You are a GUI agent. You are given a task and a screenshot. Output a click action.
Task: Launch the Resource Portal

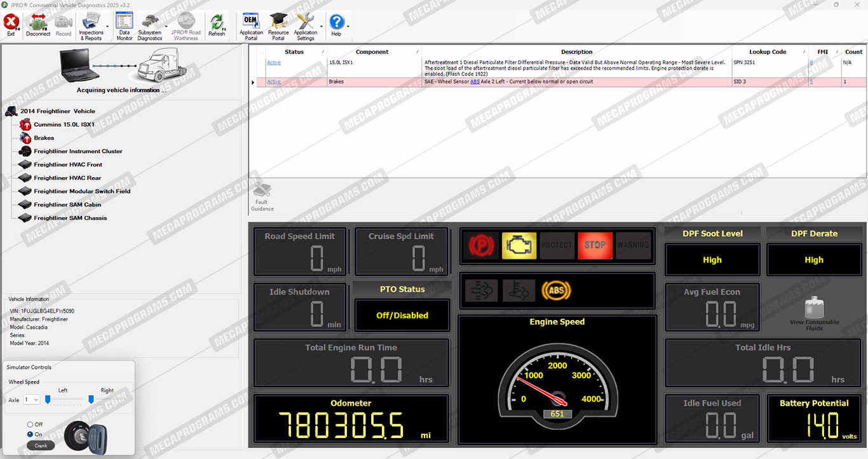(x=278, y=25)
